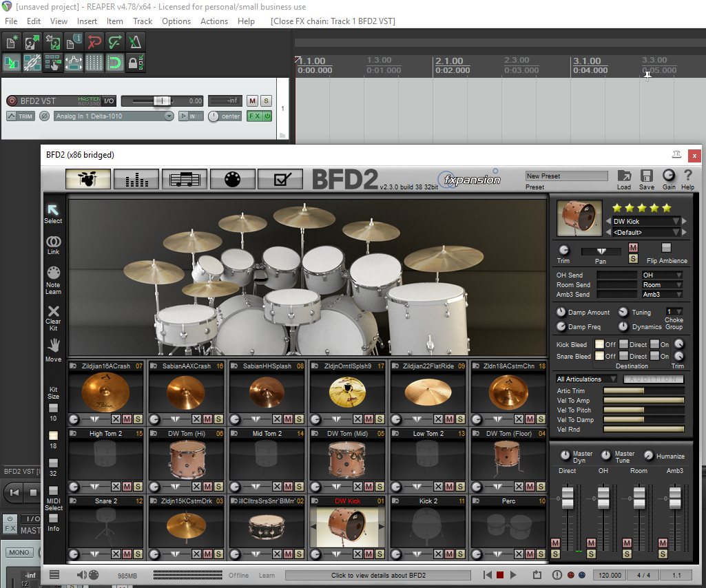Click 'Click to view details about BFD2'
Image resolution: width=706 pixels, height=588 pixels.
point(378,576)
